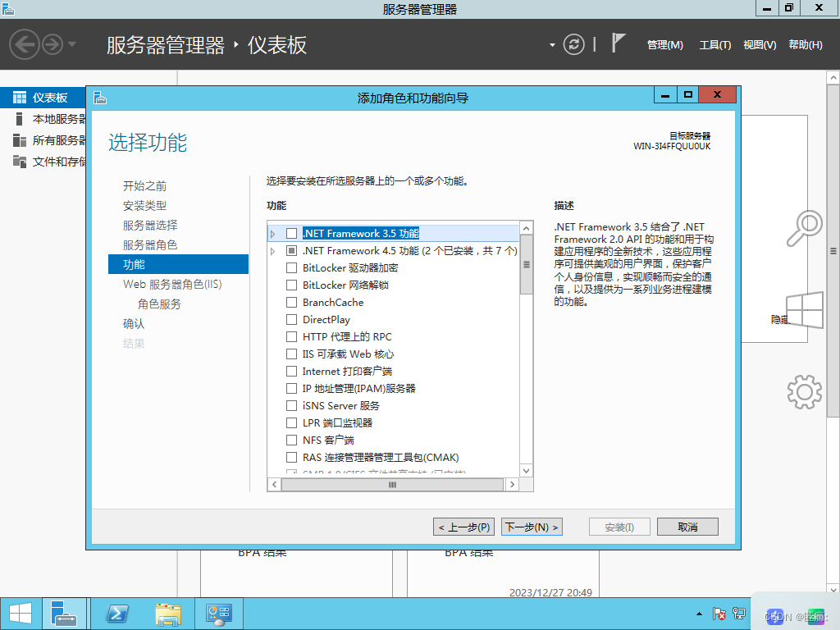Click the 取消 button
Image resolution: width=840 pixels, height=630 pixels.
pos(687,527)
